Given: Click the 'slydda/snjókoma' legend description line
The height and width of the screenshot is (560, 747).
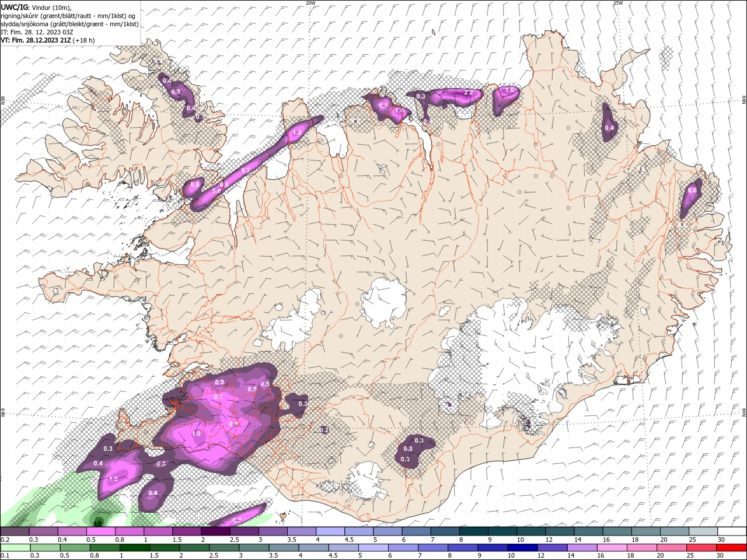Looking at the screenshot, I should (x=69, y=24).
